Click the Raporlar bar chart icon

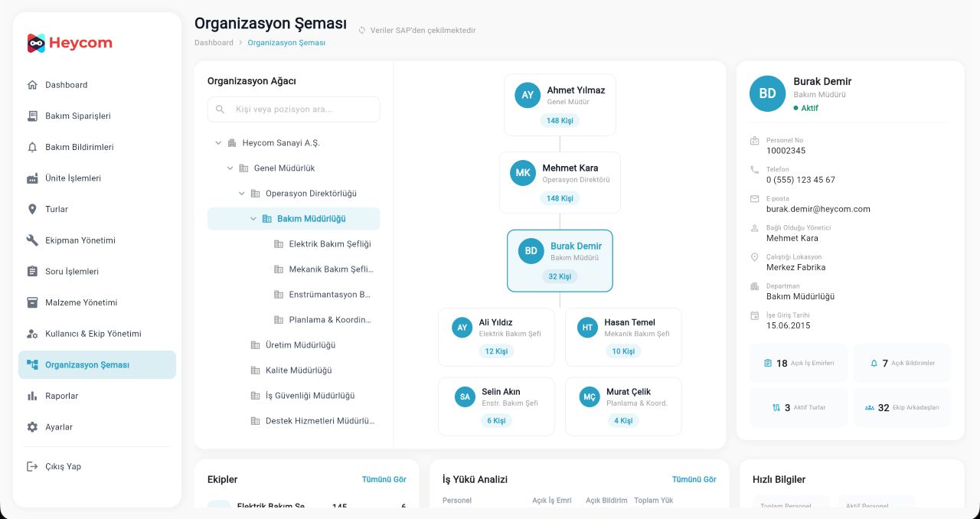(32, 396)
